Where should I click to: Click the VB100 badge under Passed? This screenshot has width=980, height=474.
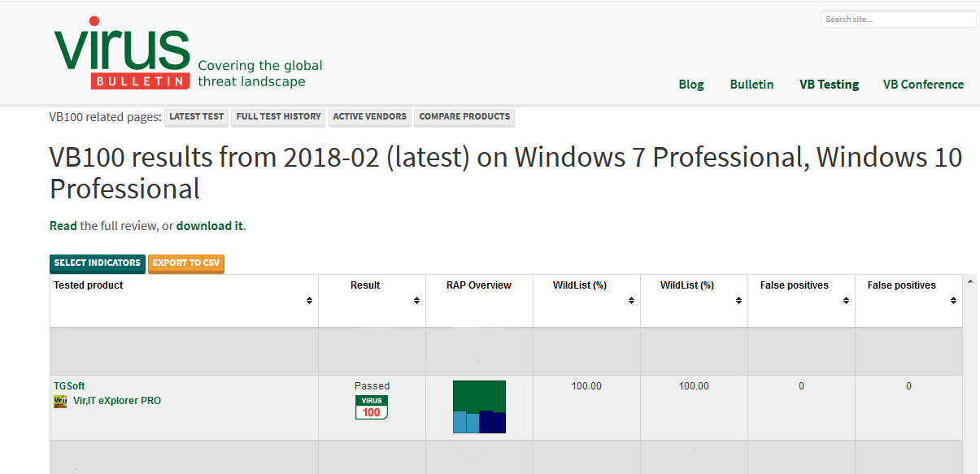click(372, 407)
